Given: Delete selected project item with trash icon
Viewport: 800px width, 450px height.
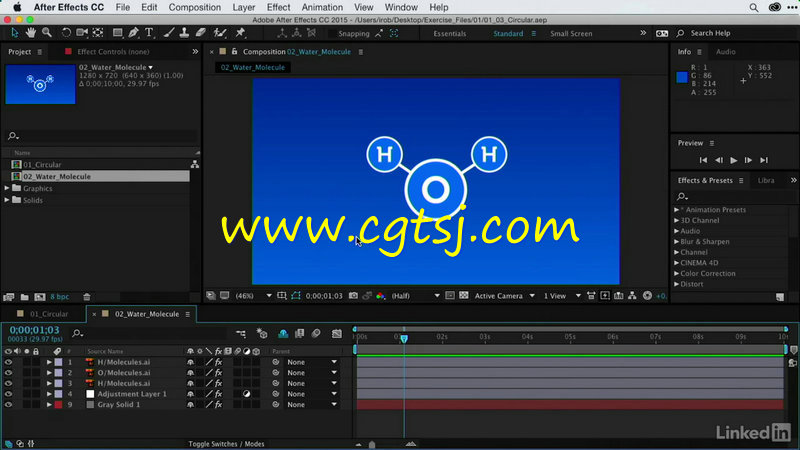Looking at the screenshot, I should point(87,297).
